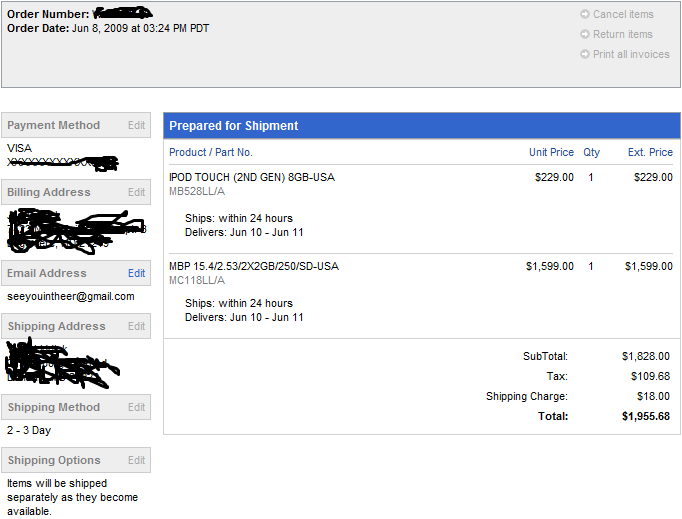Click the Prepared for Shipment header

coord(234,126)
